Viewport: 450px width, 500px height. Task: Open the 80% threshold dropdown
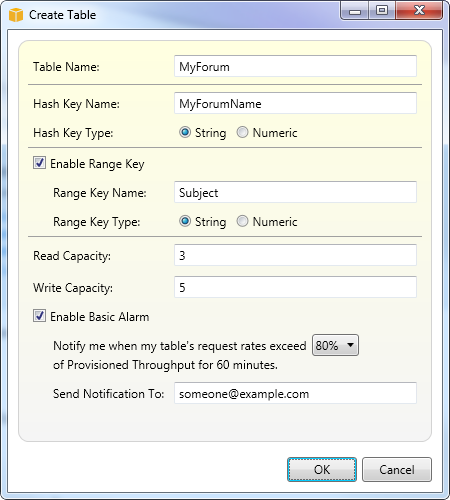(335, 345)
